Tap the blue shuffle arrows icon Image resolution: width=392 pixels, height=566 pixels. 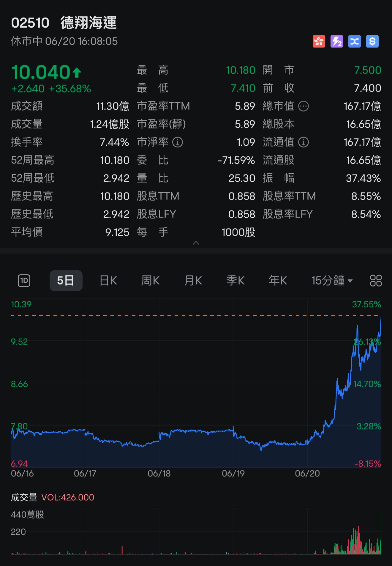point(355,41)
